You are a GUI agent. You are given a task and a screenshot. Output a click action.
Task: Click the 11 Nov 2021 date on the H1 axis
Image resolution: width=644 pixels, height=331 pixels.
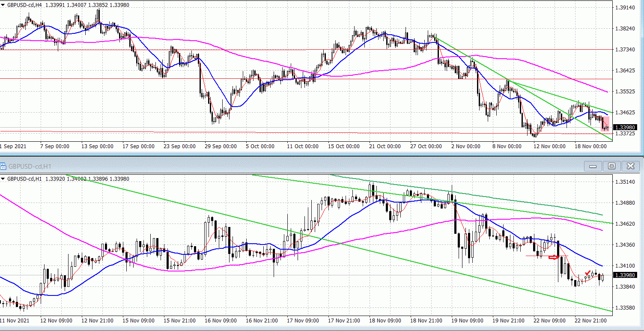(x=15, y=320)
